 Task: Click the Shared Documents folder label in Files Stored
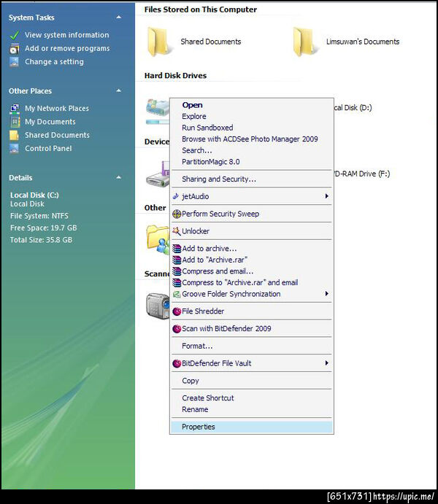pyautogui.click(x=211, y=42)
